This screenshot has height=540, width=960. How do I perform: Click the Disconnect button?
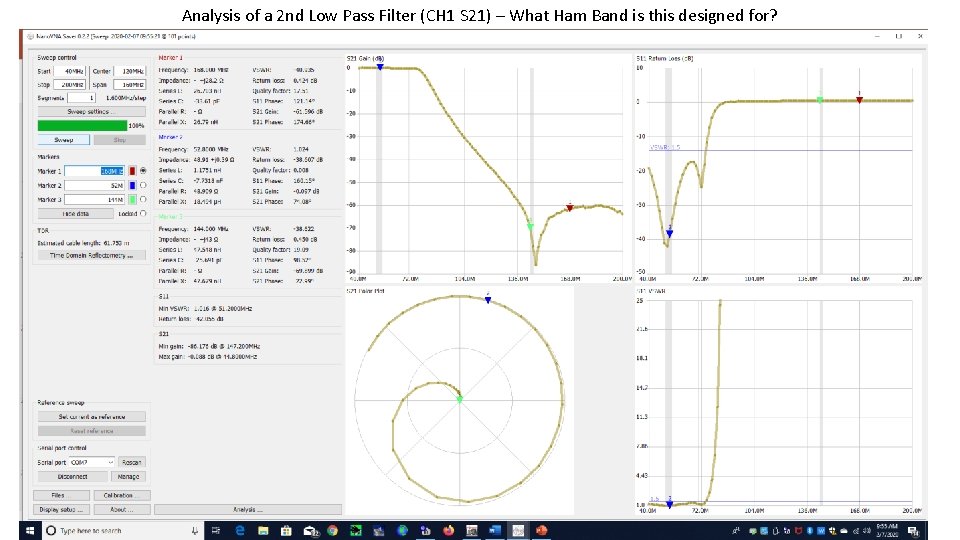click(73, 476)
